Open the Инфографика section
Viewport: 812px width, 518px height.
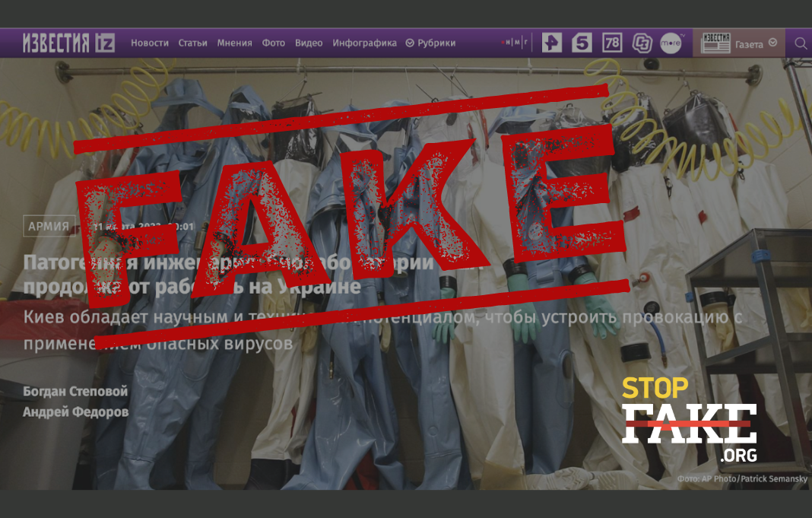tap(365, 43)
